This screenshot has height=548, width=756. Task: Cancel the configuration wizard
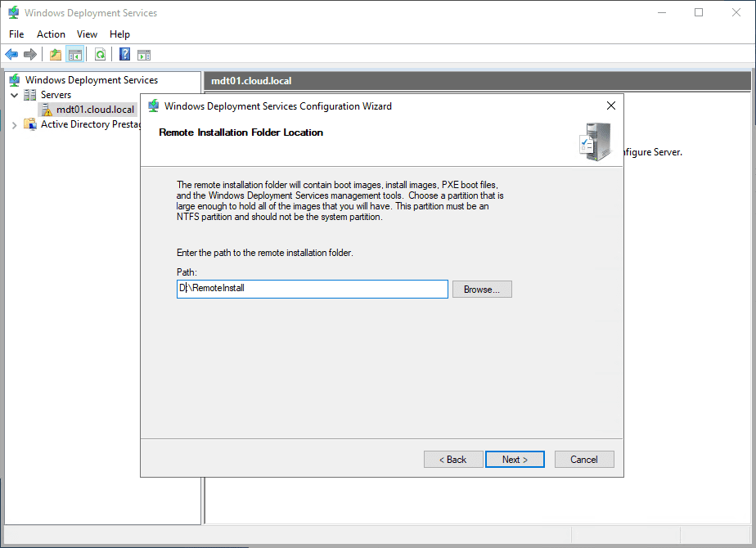click(x=584, y=460)
